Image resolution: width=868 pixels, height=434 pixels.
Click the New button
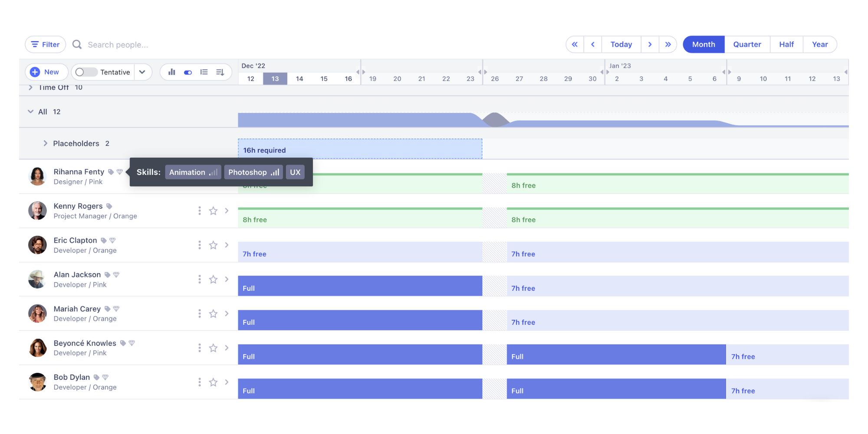point(46,72)
